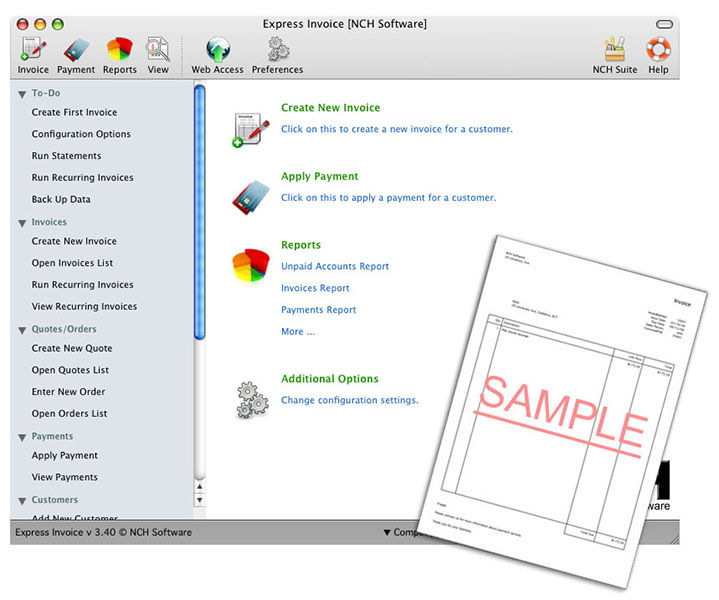Click the Reports pie chart toolbar icon
Screen dimensions: 719x600
pyautogui.click(x=120, y=50)
